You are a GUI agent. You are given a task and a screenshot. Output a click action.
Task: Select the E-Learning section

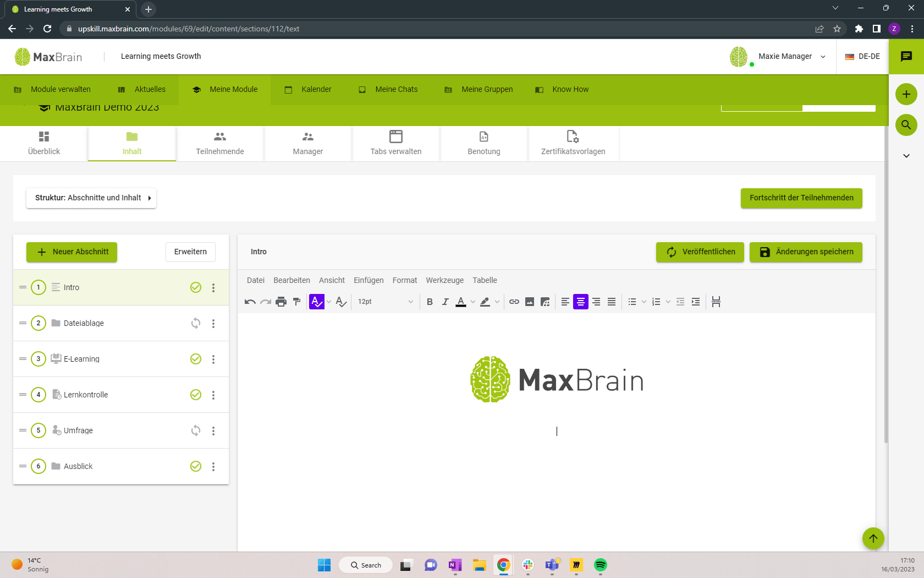coord(121,359)
